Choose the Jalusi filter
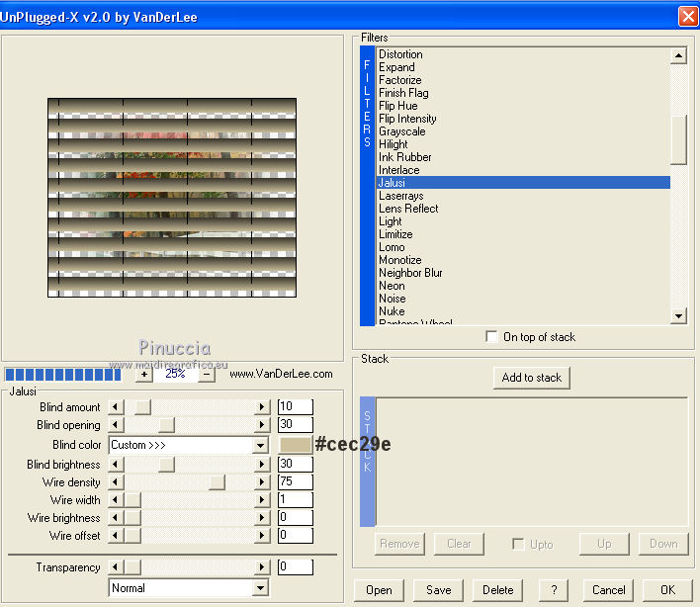700x607 pixels. [x=523, y=183]
